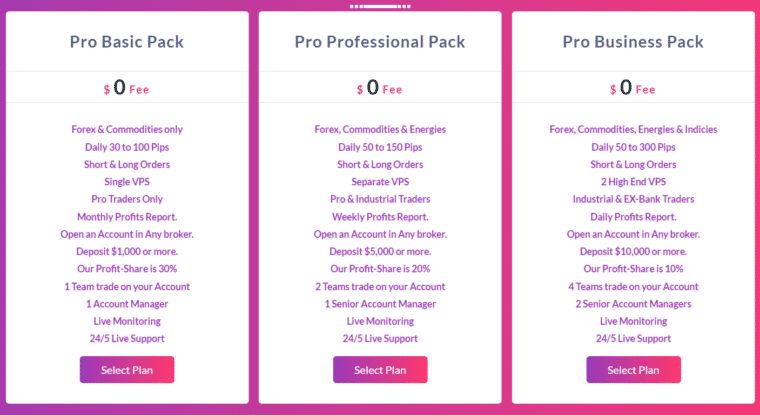Choose Select Plan for Pro Professional Pack

coord(380,370)
